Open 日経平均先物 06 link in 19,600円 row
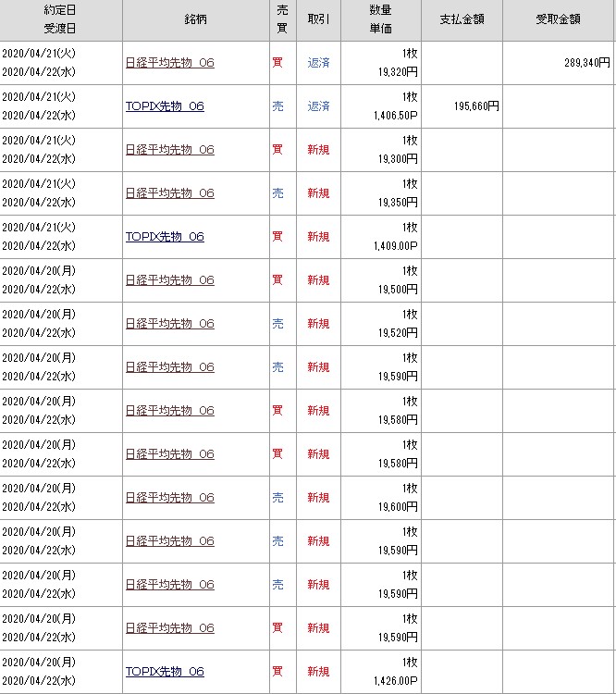616x694 pixels. tap(169, 498)
